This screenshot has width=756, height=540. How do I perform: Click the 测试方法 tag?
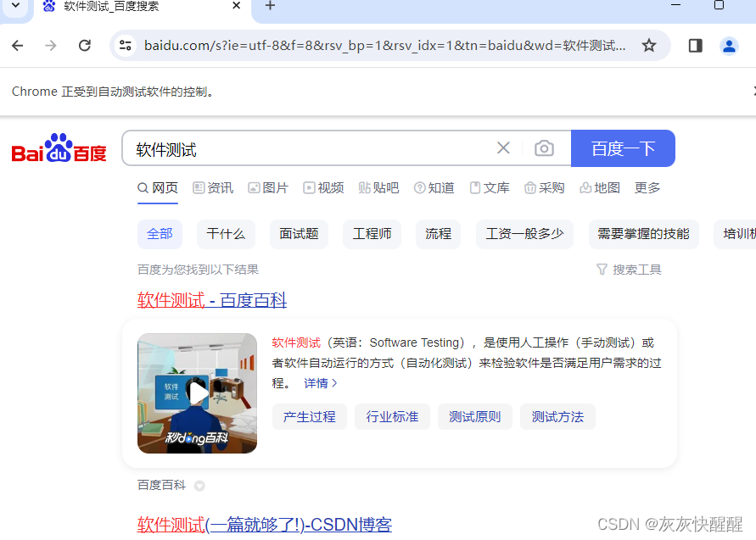click(x=557, y=417)
